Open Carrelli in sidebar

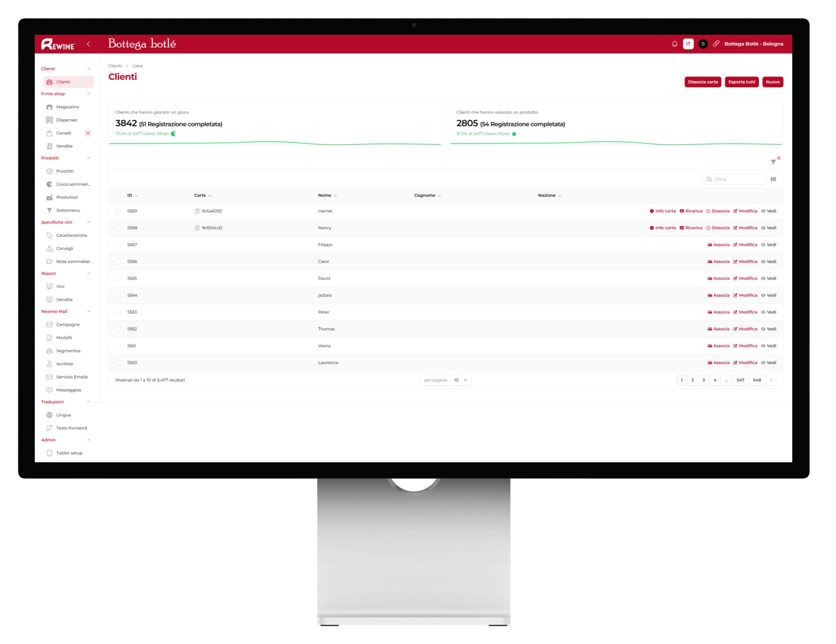pyautogui.click(x=68, y=133)
